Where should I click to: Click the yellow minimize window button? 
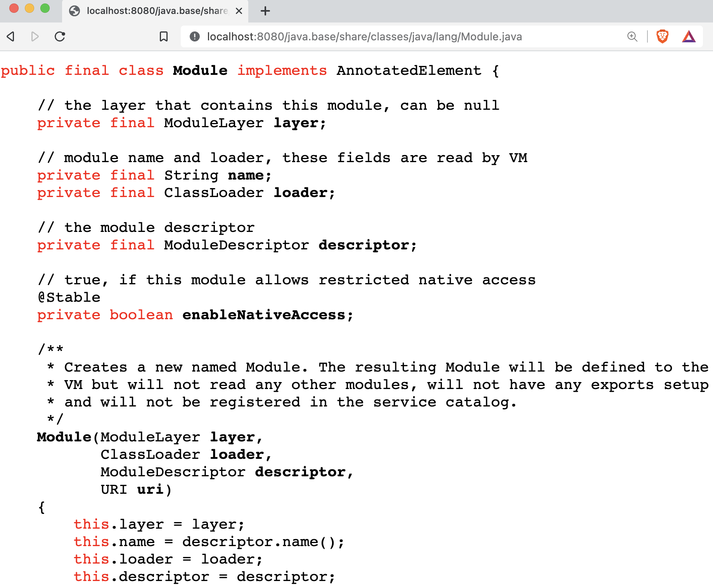29,8
